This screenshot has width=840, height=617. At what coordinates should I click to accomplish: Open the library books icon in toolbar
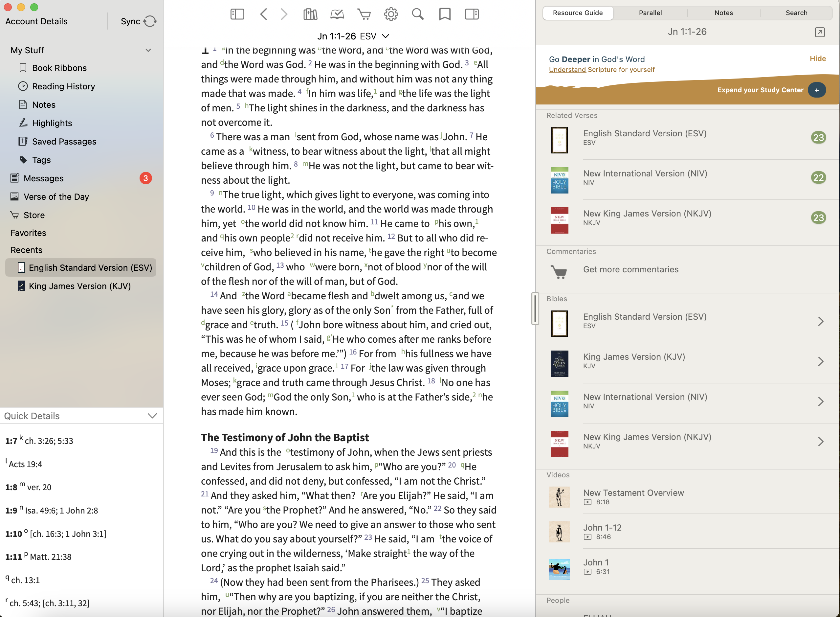coord(310,14)
